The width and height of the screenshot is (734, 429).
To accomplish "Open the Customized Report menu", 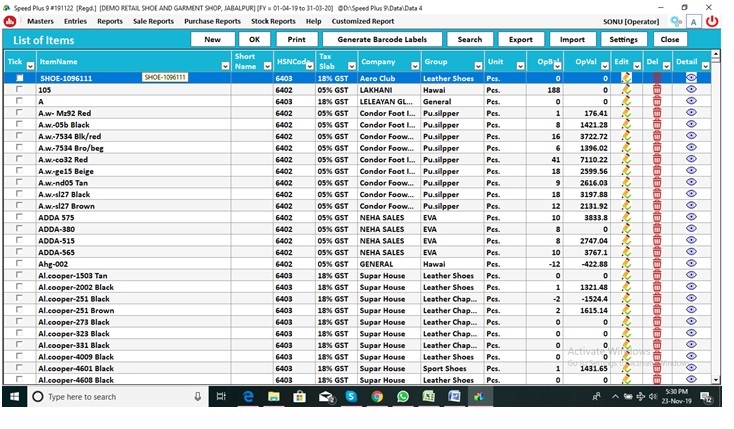I will pyautogui.click(x=363, y=21).
